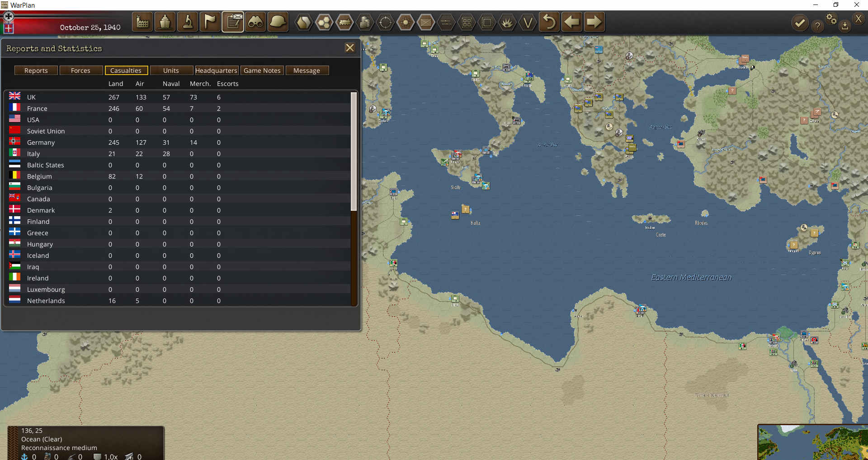
Task: Click the UK row in casualties list
Action: [x=179, y=97]
